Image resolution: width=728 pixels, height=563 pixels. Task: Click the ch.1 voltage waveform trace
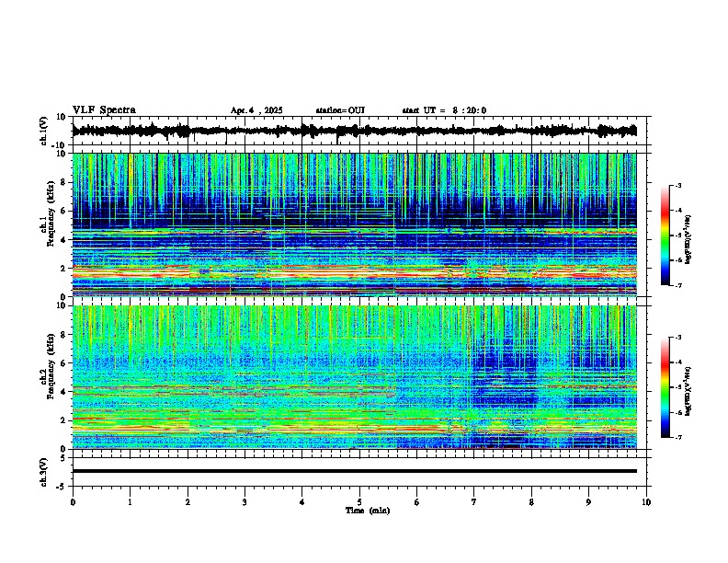click(x=354, y=131)
